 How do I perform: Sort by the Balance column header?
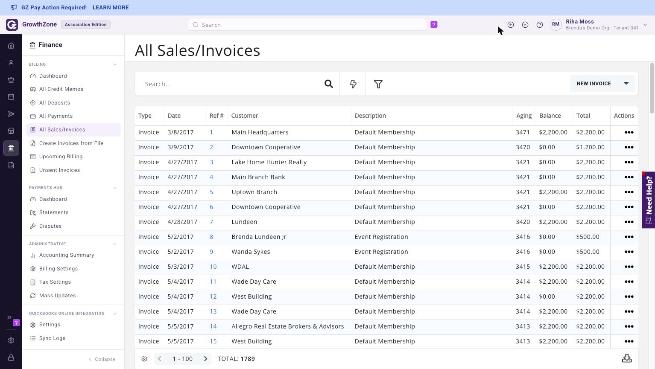pos(550,116)
